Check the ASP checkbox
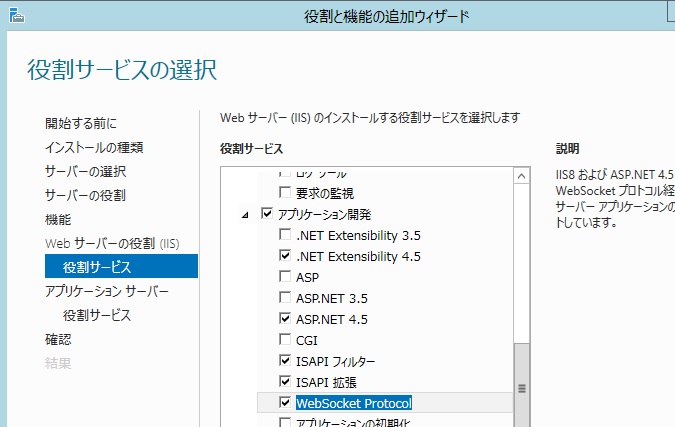The image size is (675, 427). [x=285, y=276]
